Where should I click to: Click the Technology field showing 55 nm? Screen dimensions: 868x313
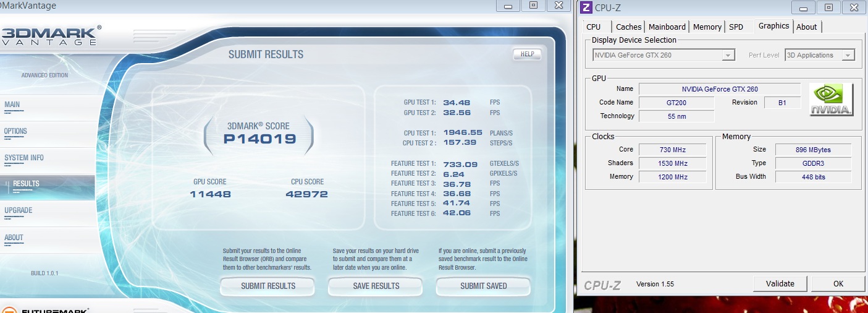coord(676,116)
